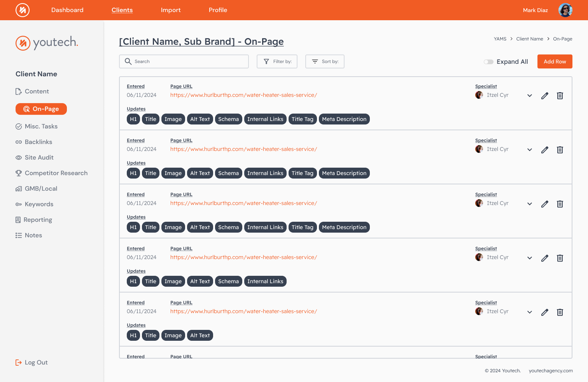Click the youtech sidebar brand logo
The height and width of the screenshot is (382, 588).
(x=47, y=42)
